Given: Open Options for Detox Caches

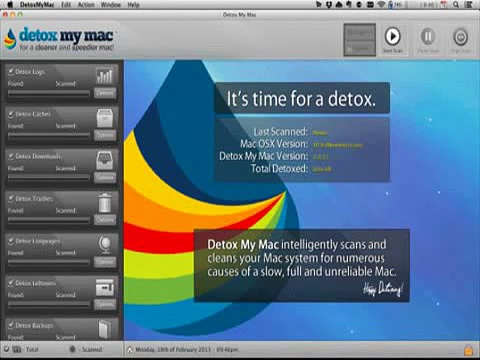Looking at the screenshot, I should tap(105, 135).
